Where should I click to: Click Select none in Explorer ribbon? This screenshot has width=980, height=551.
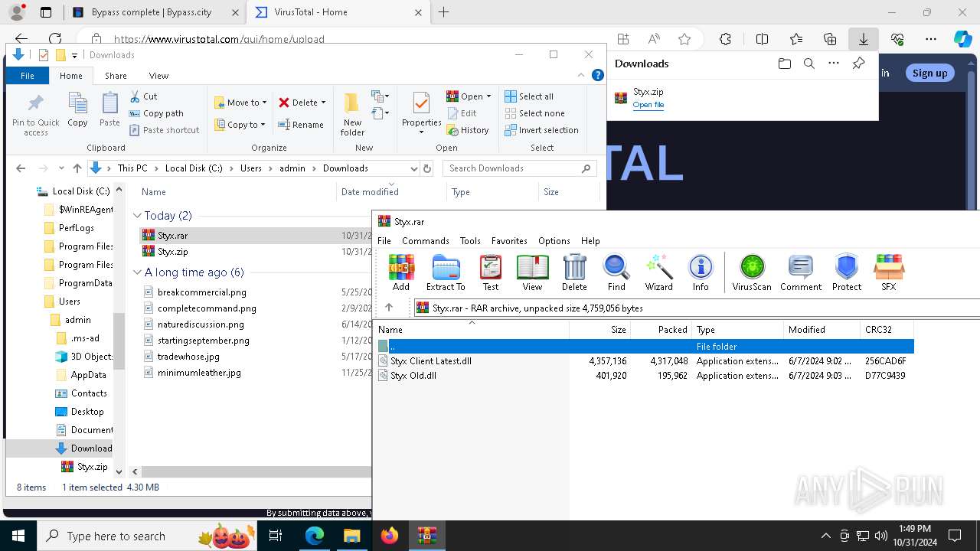coord(534,113)
